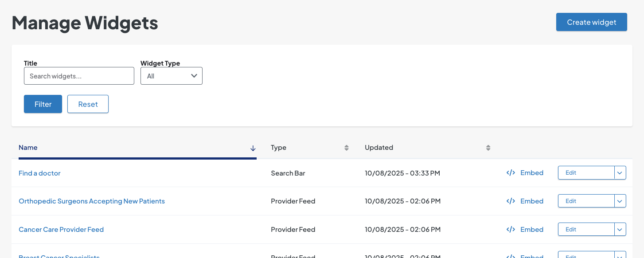Click the embed icon beside Orthopedic Surgeons widget
Viewport: 644px width, 258px height.
click(510, 201)
